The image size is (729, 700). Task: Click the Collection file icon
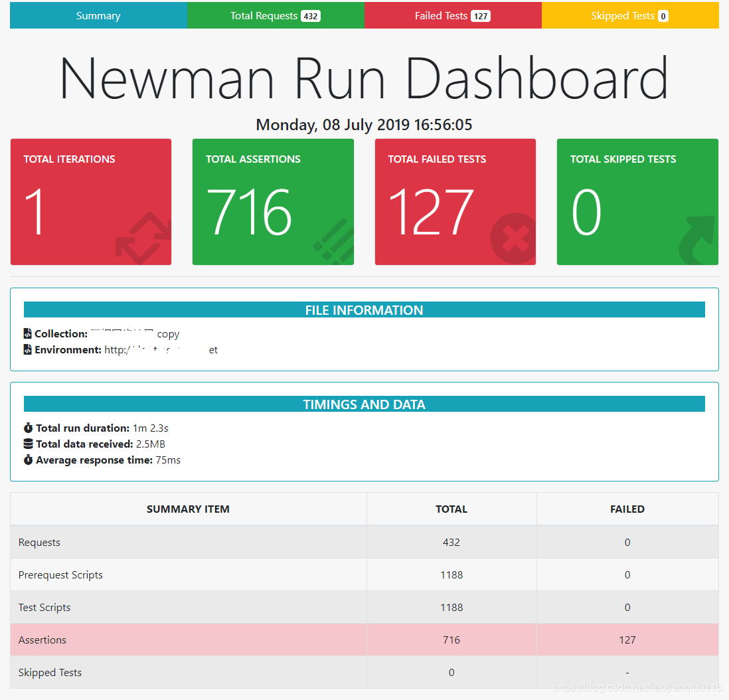(28, 333)
